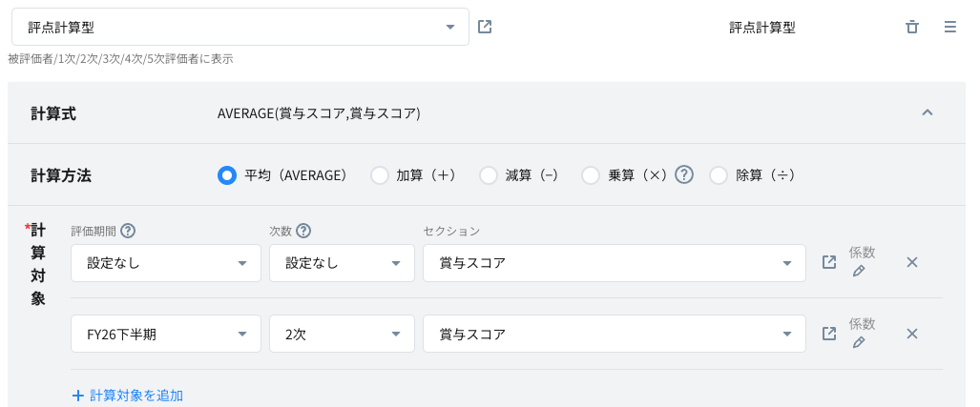The width and height of the screenshot is (980, 407).
Task: Remove the FY26下半期 calculation target row
Action: pos(911,334)
